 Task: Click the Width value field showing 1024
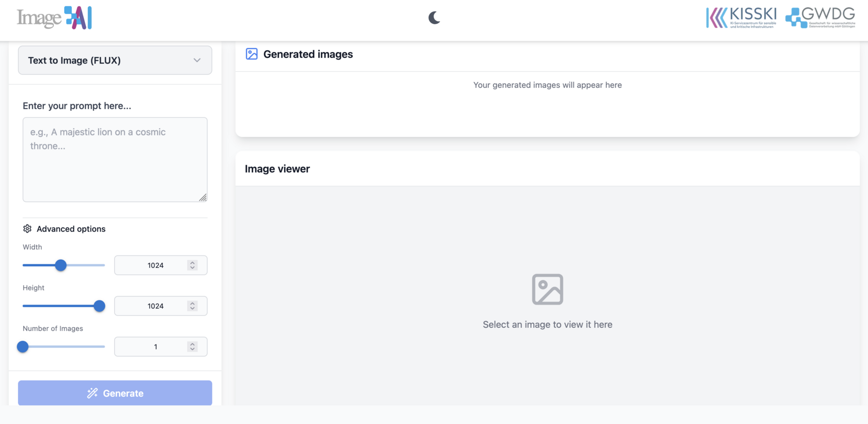[x=155, y=265]
